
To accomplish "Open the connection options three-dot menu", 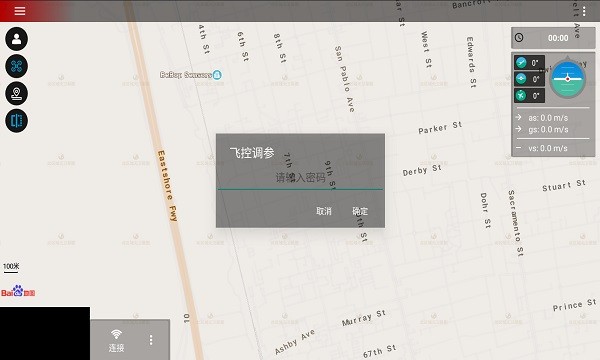I will 151,340.
